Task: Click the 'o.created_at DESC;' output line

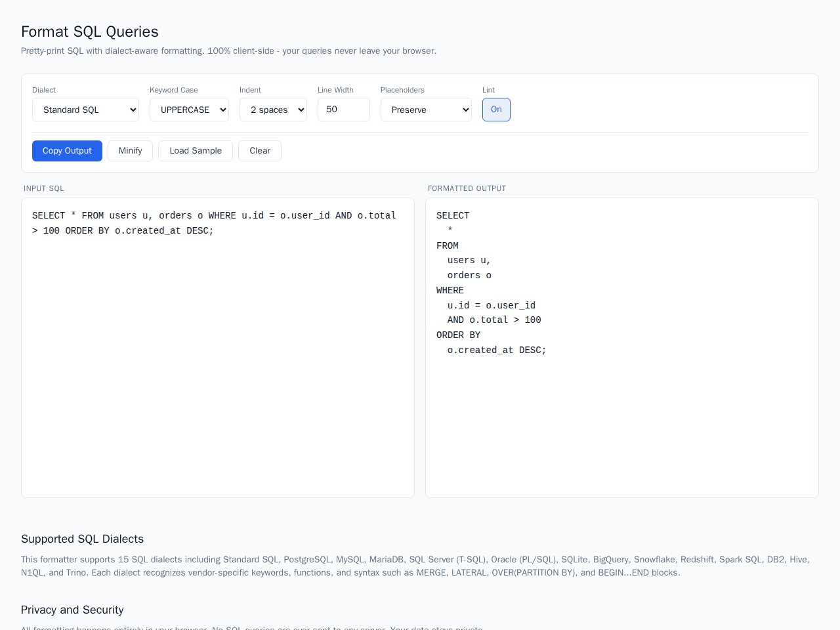Action: coord(497,350)
